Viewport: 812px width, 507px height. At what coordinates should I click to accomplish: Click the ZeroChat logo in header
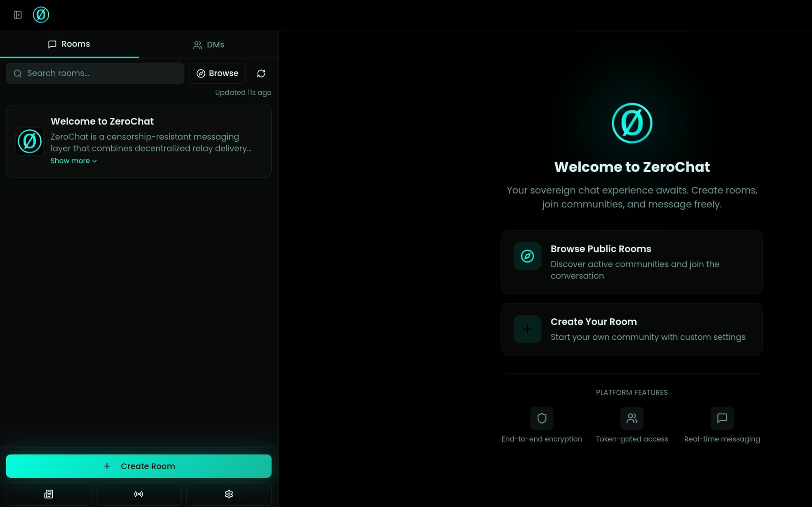41,15
